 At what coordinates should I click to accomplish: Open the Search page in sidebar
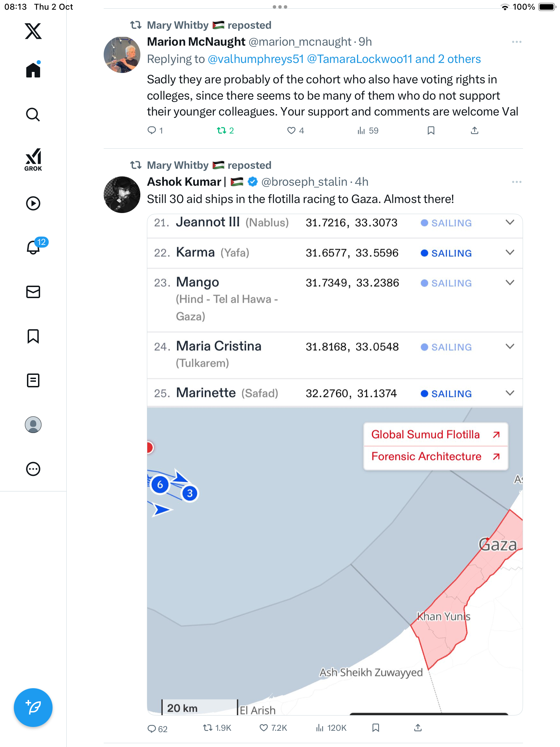click(x=33, y=114)
